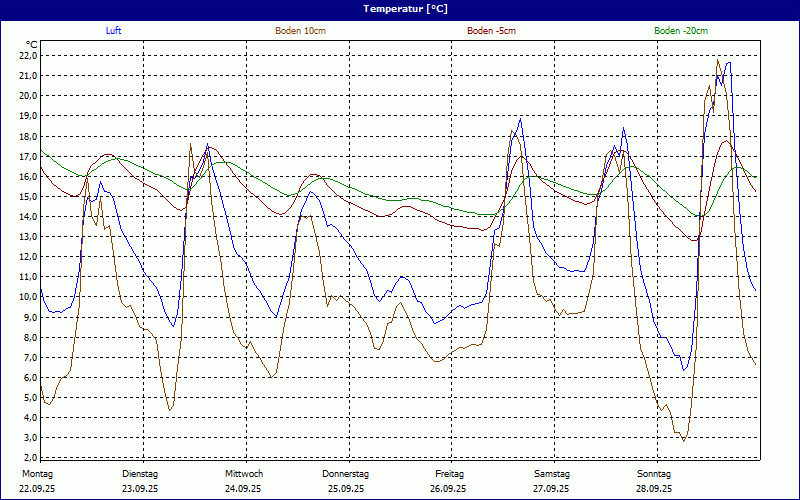Image resolution: width=800 pixels, height=500 pixels.
Task: Click the 'Dienstag' day label
Action: pos(140,474)
